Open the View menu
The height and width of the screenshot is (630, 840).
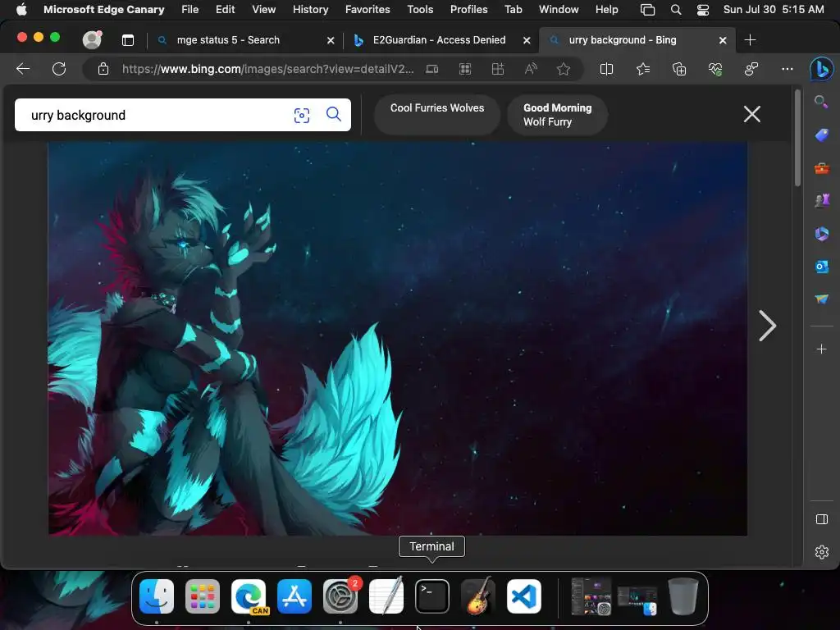[x=263, y=9]
